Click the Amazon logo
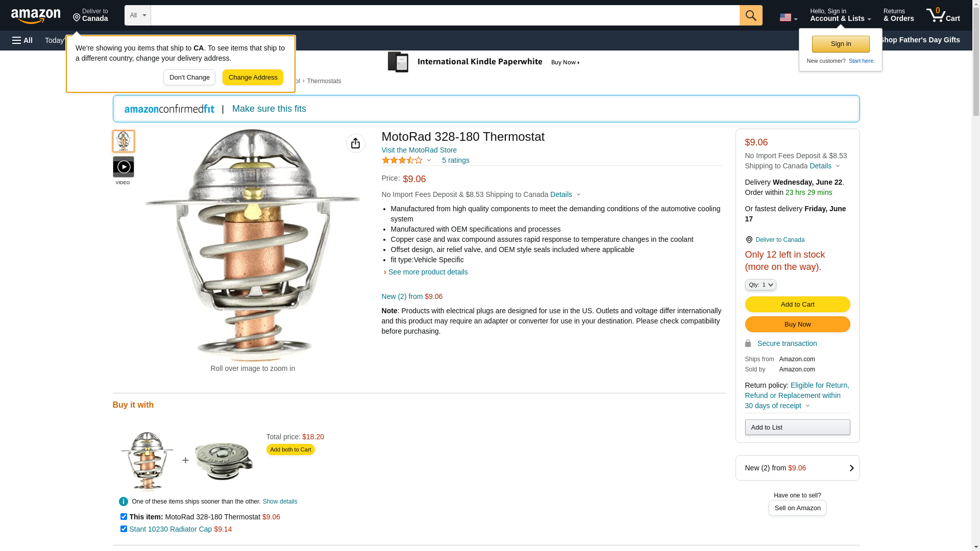This screenshot has width=980, height=551. click(36, 16)
